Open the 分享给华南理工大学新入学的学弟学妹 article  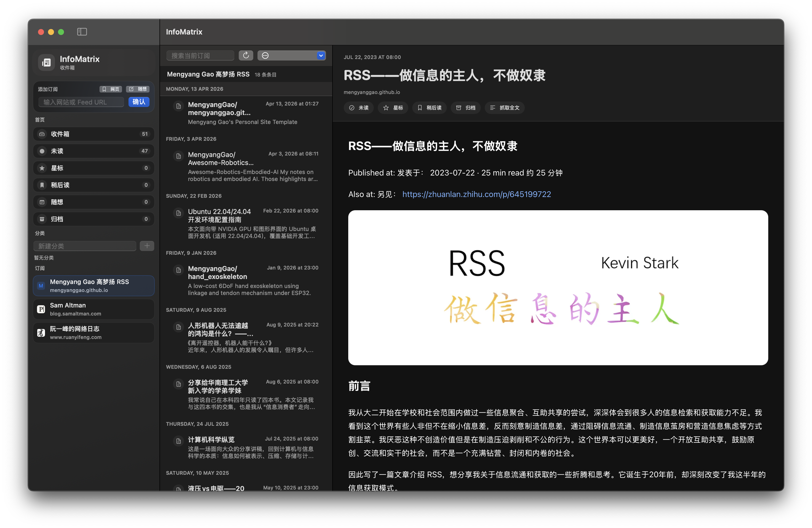[246, 394]
